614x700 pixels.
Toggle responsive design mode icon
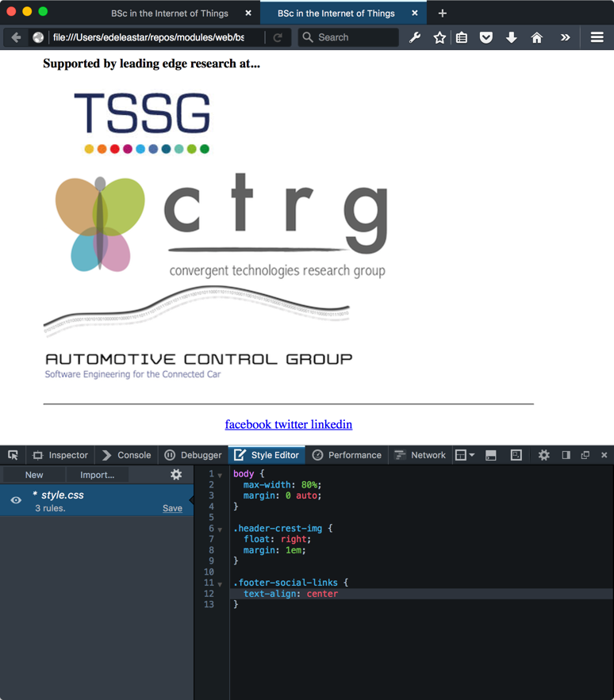coord(516,455)
